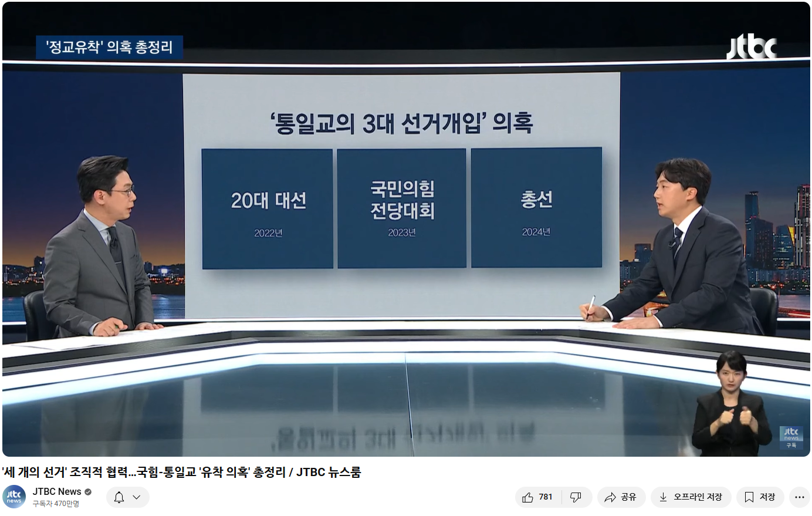Expand the notification options chevron

point(137,497)
